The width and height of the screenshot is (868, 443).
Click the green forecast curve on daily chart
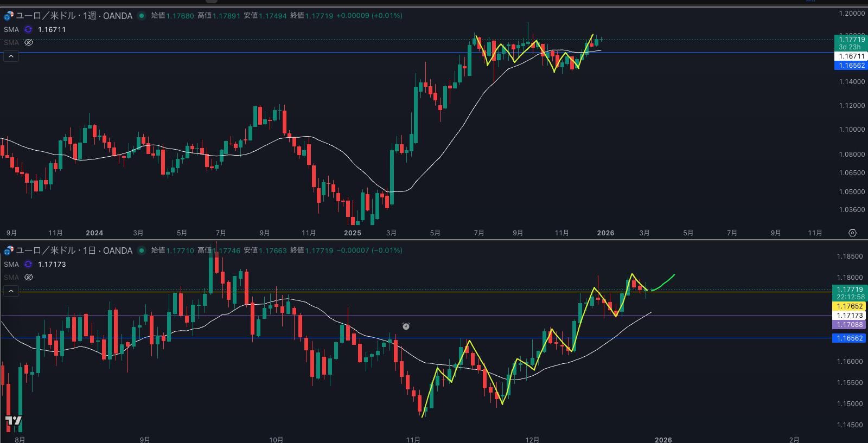[665, 283]
